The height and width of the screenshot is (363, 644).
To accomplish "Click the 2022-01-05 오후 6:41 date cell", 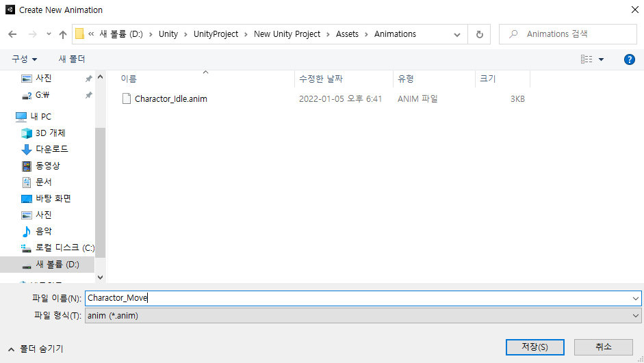I will (341, 99).
